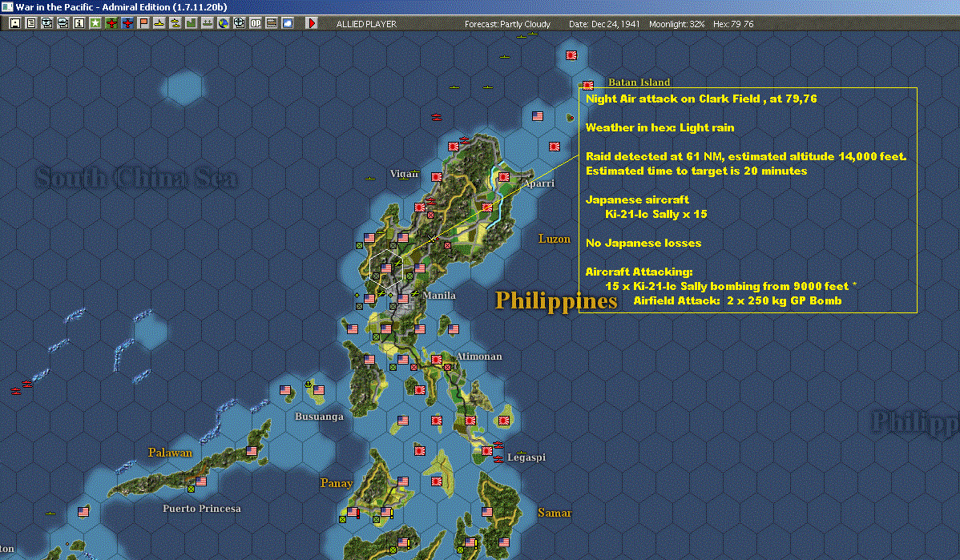Select US flag base below Palawan label
Viewport: 960px width, 560px height.
[x=252, y=451]
